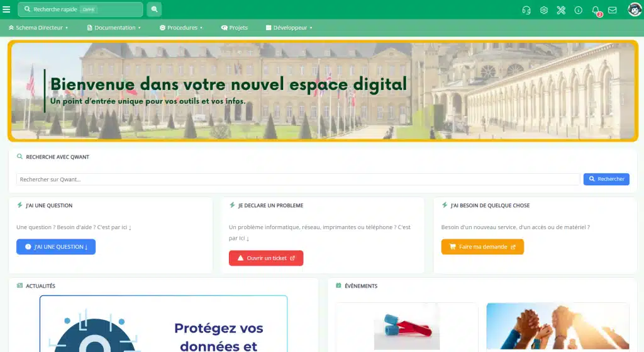Click the Évènements calendar icon
644x352 pixels.
point(338,286)
